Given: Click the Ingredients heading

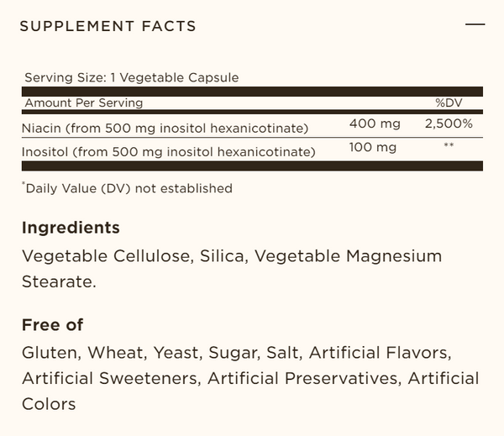Looking at the screenshot, I should coord(71,228).
